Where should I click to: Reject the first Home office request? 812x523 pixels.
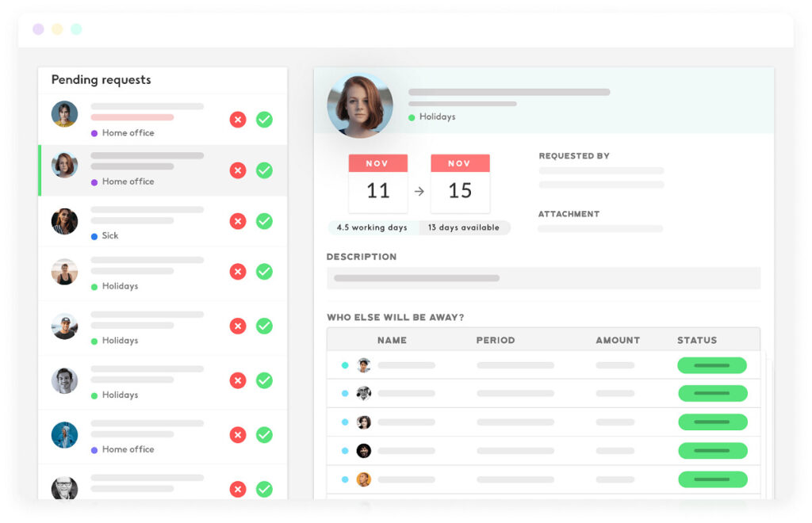[x=238, y=120]
